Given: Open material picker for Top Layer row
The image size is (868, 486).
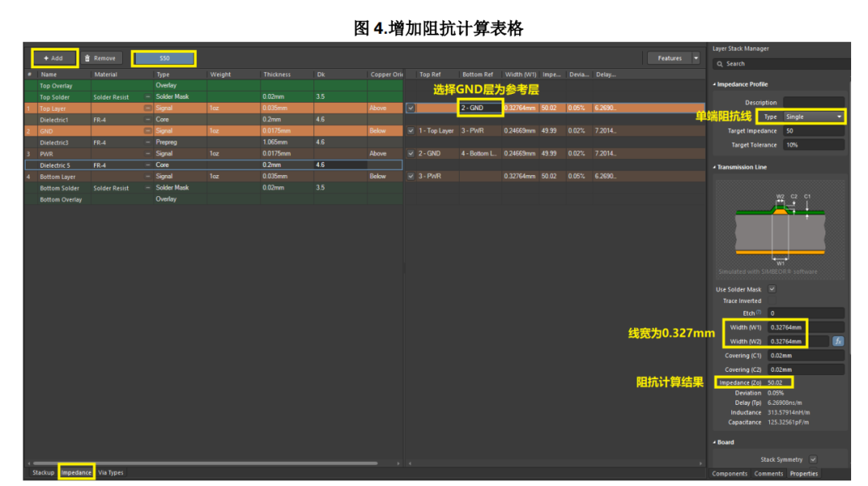Looking at the screenshot, I should [x=148, y=108].
